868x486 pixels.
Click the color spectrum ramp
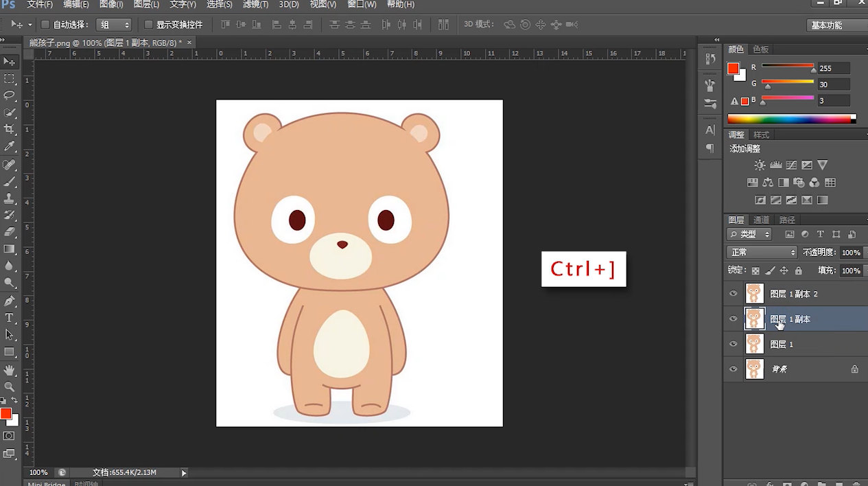(791, 119)
